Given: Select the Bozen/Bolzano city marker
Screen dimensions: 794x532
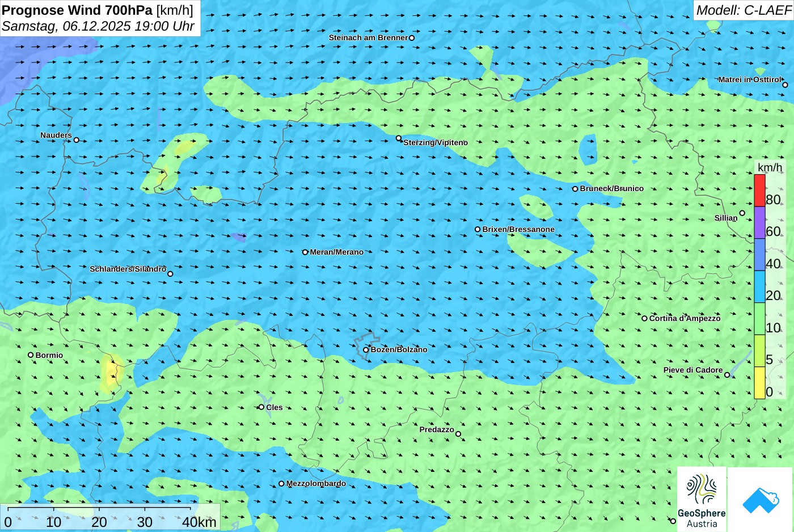Looking at the screenshot, I should click(366, 350).
